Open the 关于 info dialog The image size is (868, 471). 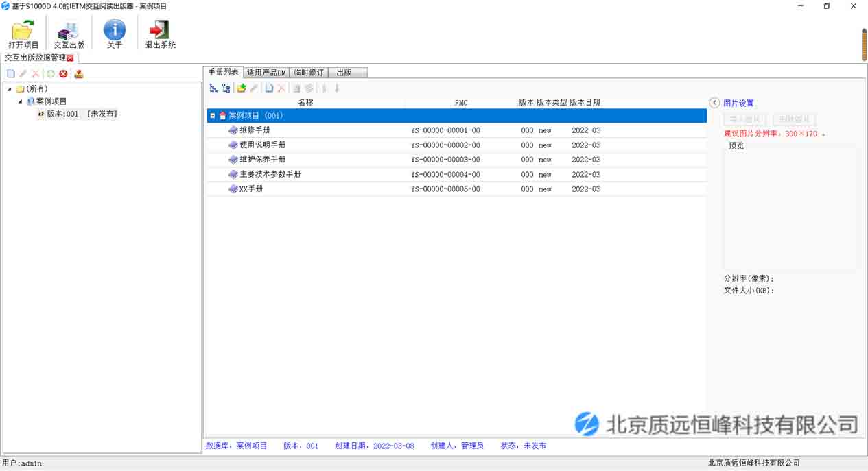(115, 34)
